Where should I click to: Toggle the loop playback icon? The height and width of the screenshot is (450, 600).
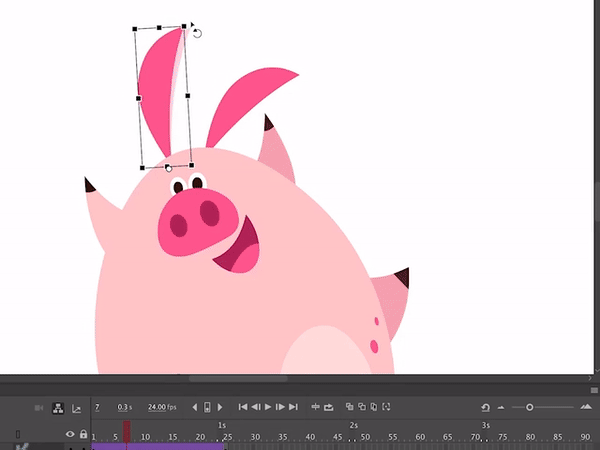[329, 407]
